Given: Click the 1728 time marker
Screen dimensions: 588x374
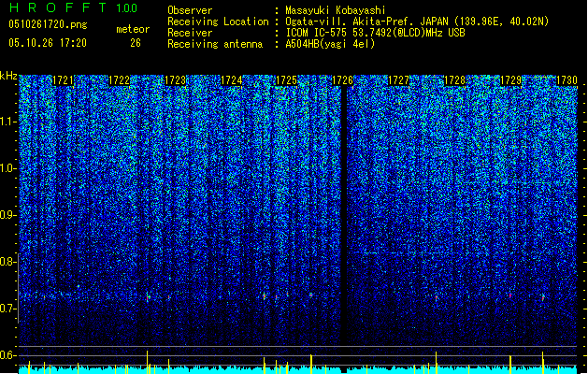Looking at the screenshot, I should tap(454, 80).
